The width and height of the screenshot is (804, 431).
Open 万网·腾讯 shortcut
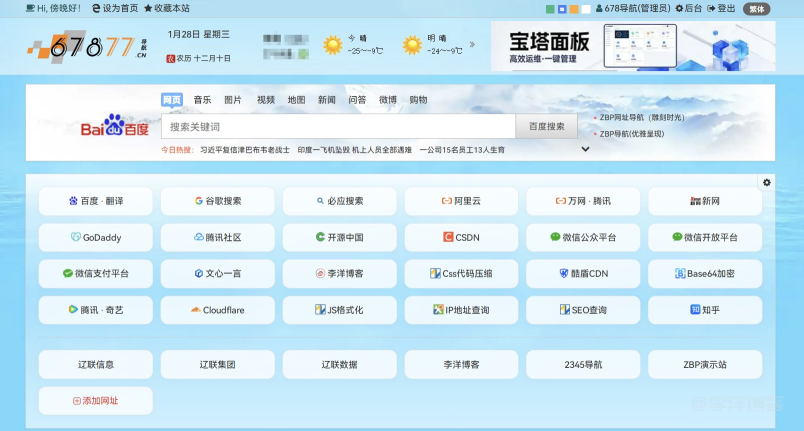583,201
